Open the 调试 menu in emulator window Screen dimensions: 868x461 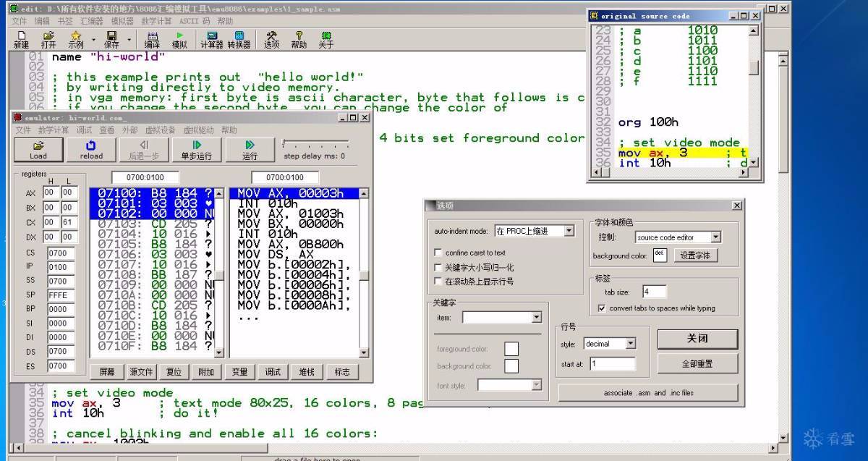pos(84,130)
